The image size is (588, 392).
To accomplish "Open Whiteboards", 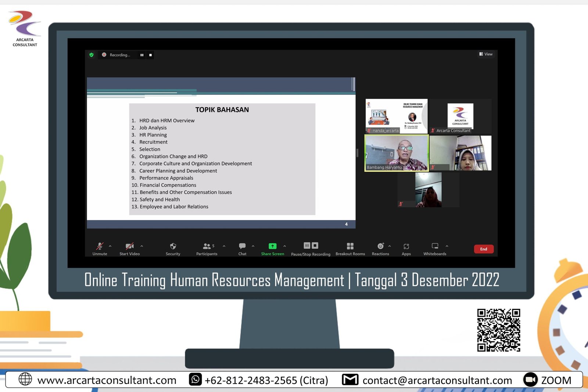I will point(435,247).
